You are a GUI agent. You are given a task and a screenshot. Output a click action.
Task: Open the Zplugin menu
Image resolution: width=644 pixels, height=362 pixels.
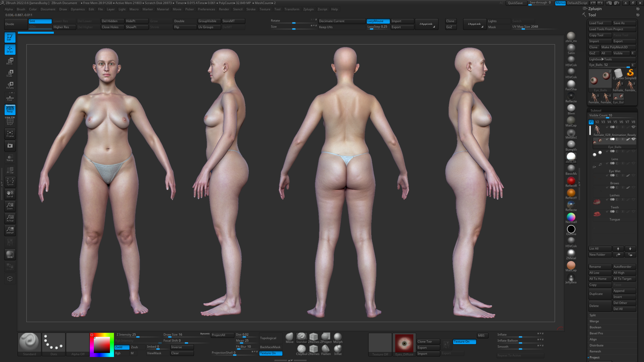(308, 9)
